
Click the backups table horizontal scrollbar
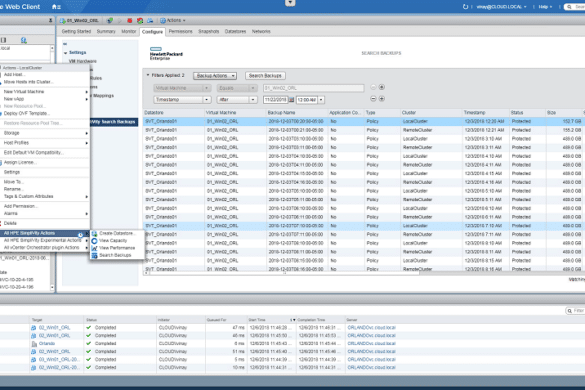tap(282, 273)
